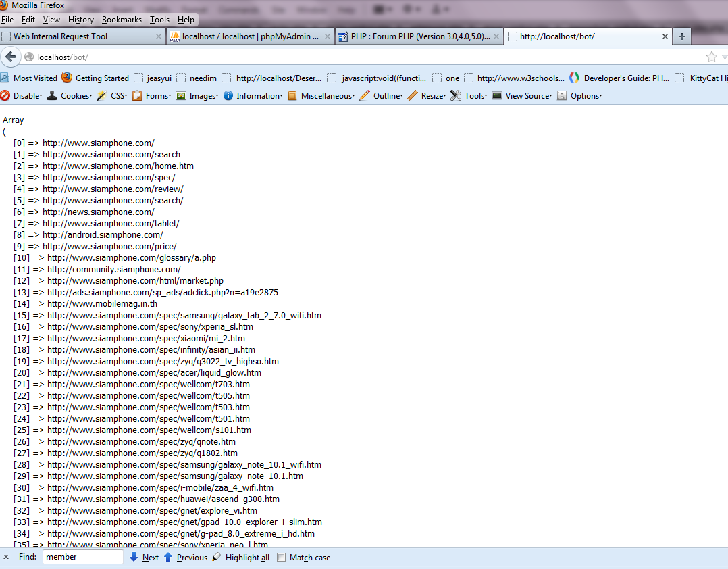Open the Tools menu in menu bar
The image size is (728, 569).
(x=159, y=20)
